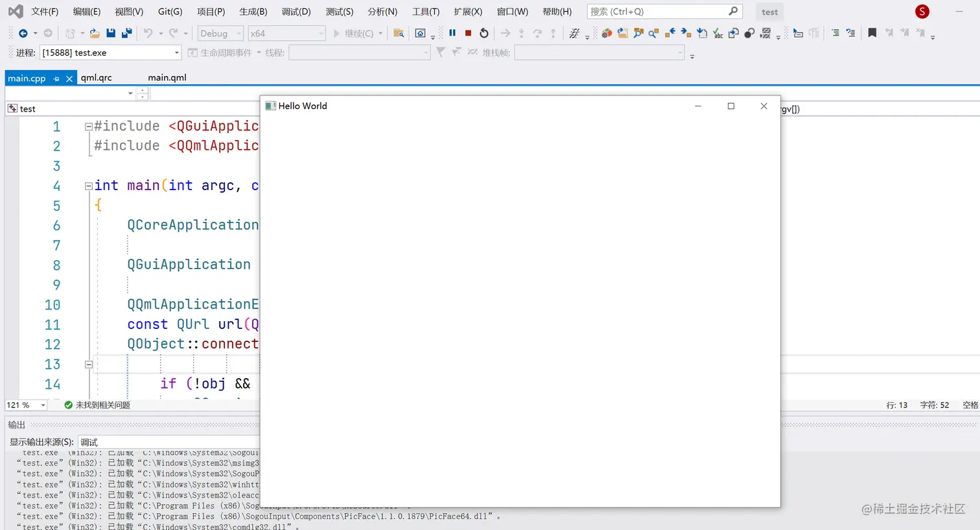Image resolution: width=980 pixels, height=530 pixels.
Task: Open the 调试(D) menu
Action: 296,12
